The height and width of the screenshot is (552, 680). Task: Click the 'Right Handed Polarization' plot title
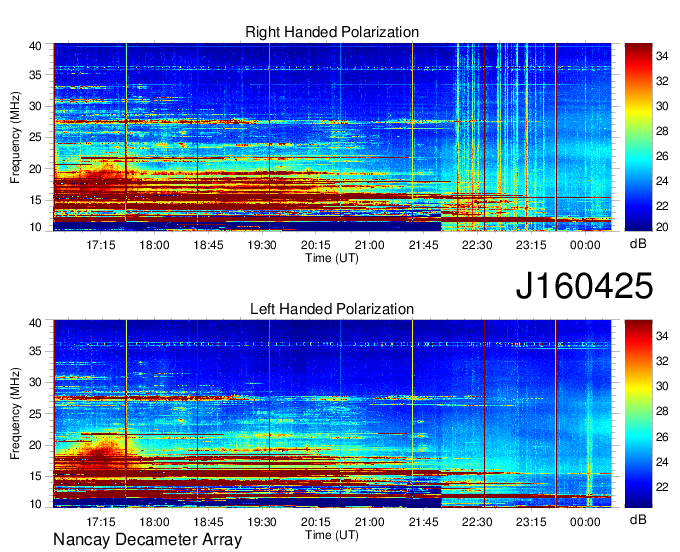pos(332,32)
